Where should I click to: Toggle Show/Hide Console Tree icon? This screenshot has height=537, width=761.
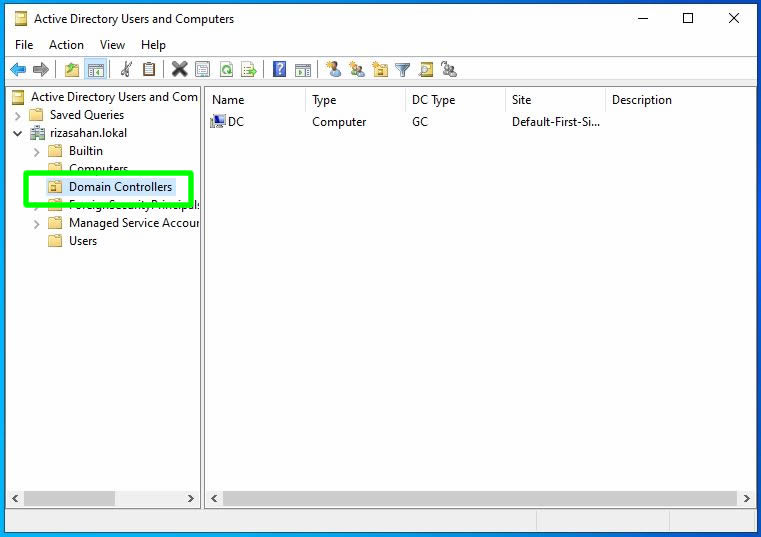point(96,69)
